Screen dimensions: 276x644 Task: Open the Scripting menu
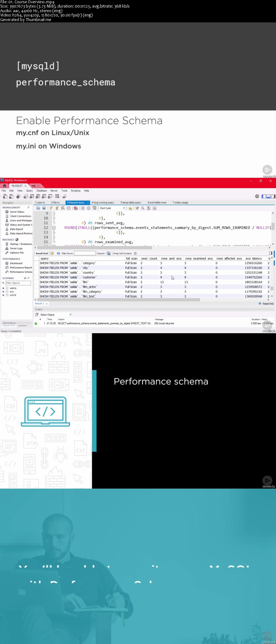pyautogui.click(x=75, y=190)
